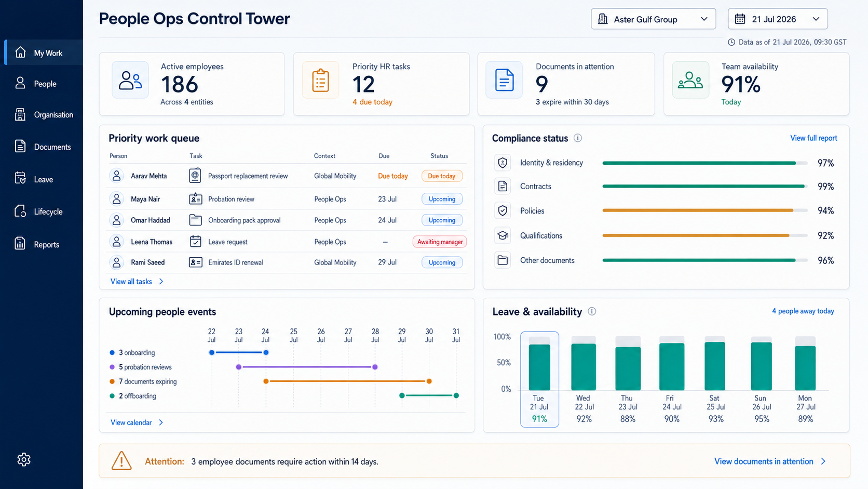Click the Identity & residency shield icon
Screen dimensions: 868x489
(503, 163)
